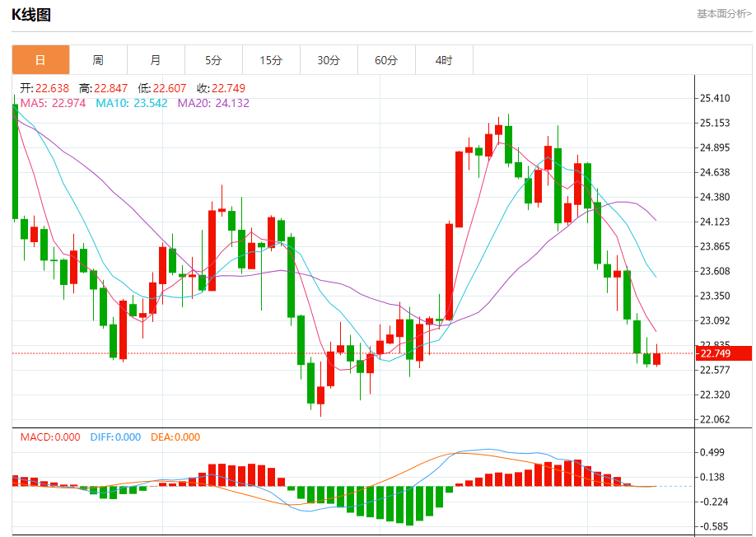Click the DIFF:0.000 indicator label
The height and width of the screenshot is (537, 756).
pos(115,437)
